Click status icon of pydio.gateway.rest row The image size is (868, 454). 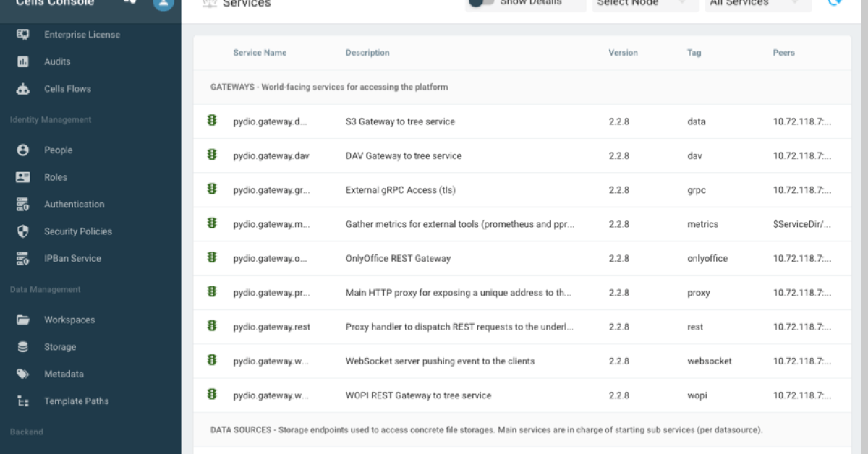coord(212,326)
